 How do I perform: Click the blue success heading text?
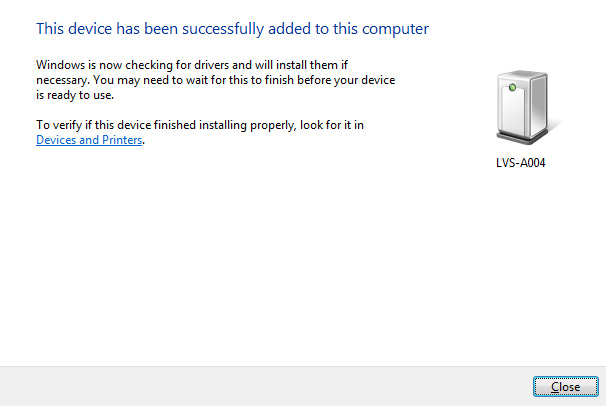[233, 29]
